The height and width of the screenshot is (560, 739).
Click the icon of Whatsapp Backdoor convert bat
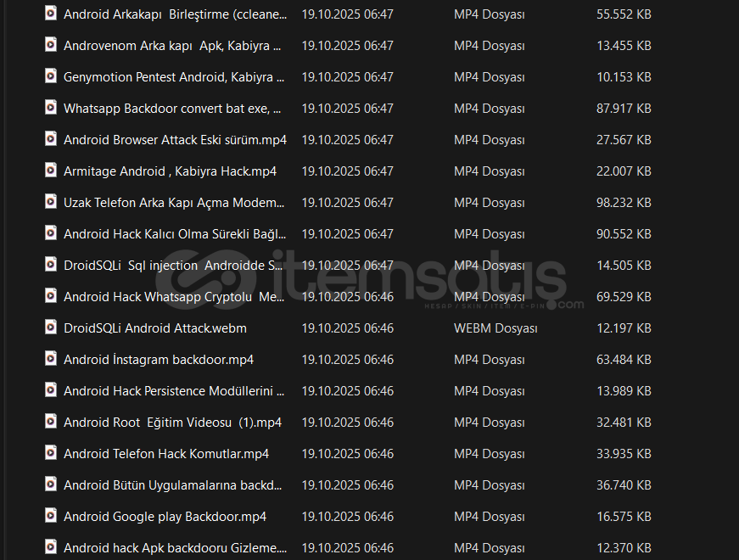point(50,108)
